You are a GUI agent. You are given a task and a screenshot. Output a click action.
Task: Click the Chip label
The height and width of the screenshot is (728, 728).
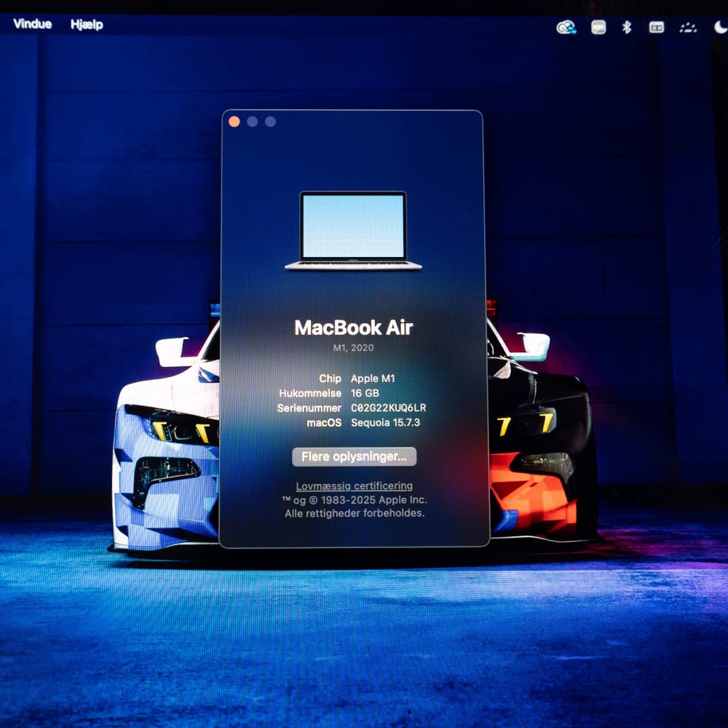330,378
